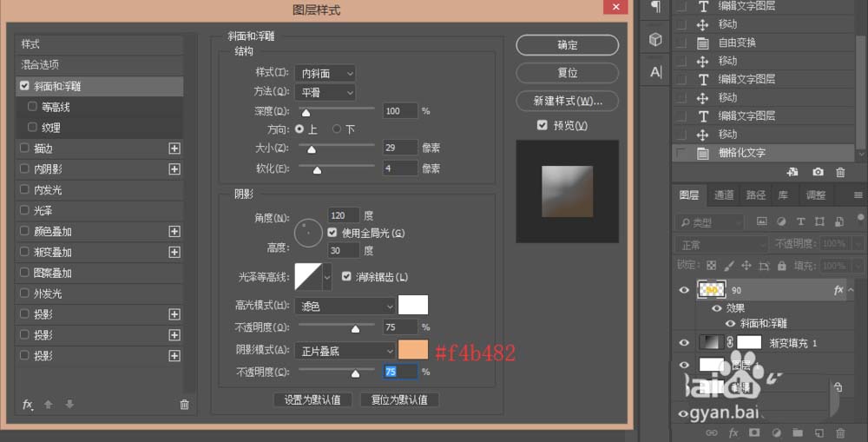Open the 高光模式 滤色 dropdown
This screenshot has width=868, height=442.
point(345,306)
